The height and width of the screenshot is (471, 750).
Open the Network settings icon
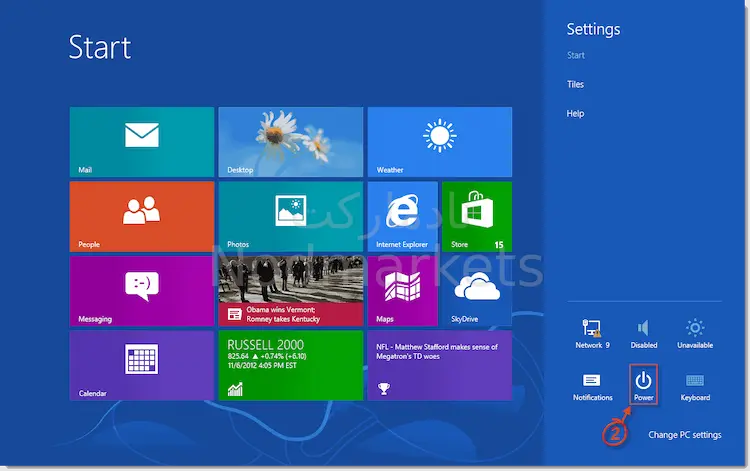pos(592,332)
